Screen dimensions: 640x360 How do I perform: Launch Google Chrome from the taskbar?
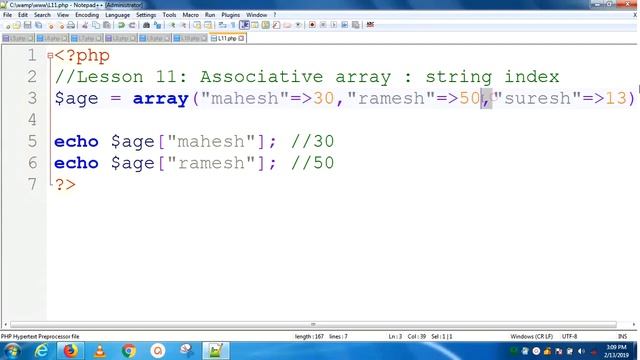129,351
